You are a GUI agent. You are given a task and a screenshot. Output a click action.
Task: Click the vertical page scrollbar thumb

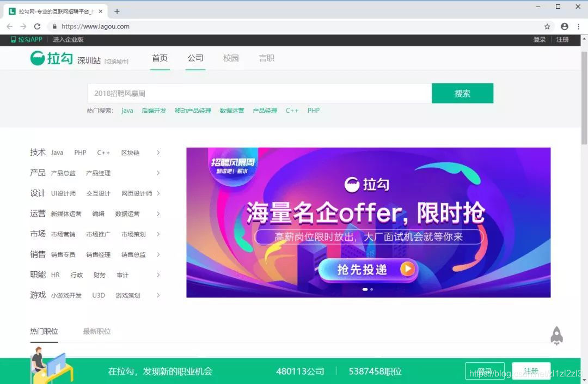click(584, 97)
